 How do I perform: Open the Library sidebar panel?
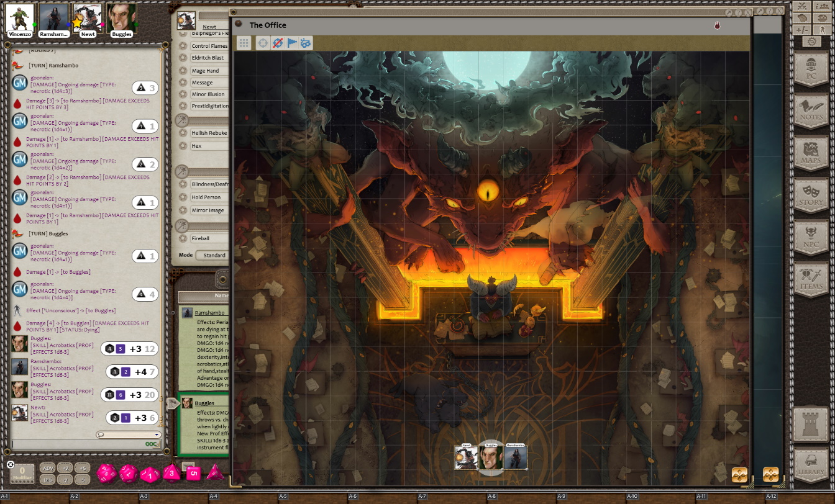click(811, 466)
